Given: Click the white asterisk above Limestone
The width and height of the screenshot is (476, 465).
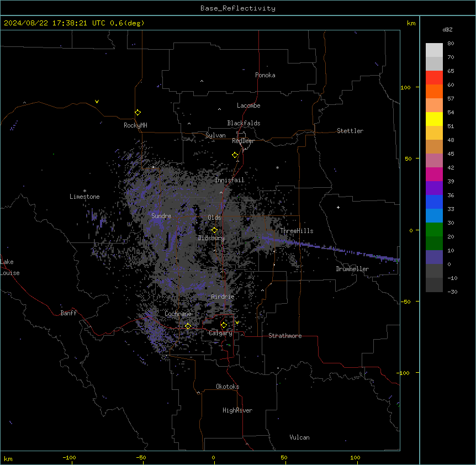Looking at the screenshot, I should [x=84, y=191].
